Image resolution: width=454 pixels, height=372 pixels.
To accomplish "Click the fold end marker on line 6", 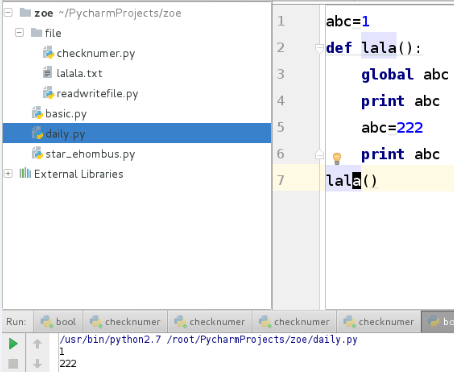I will tap(319, 154).
